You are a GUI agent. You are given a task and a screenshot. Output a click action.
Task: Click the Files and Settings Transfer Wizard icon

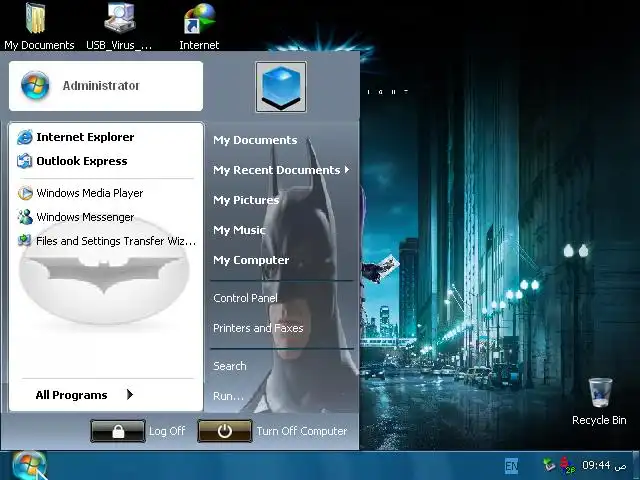(24, 240)
